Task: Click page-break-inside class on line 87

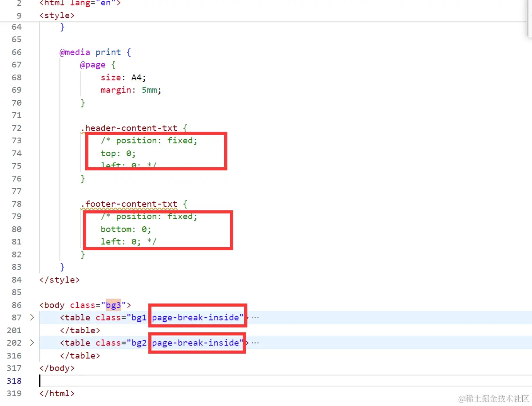Action: point(195,318)
